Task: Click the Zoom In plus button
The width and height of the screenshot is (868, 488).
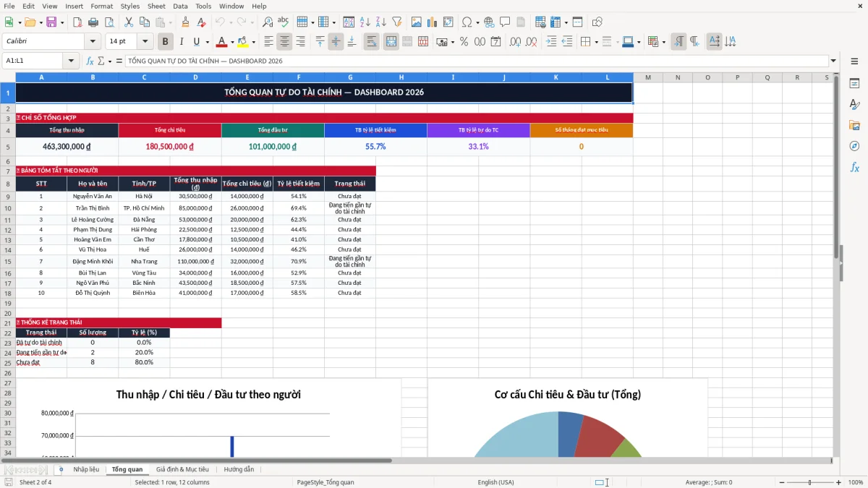Action: (x=838, y=482)
